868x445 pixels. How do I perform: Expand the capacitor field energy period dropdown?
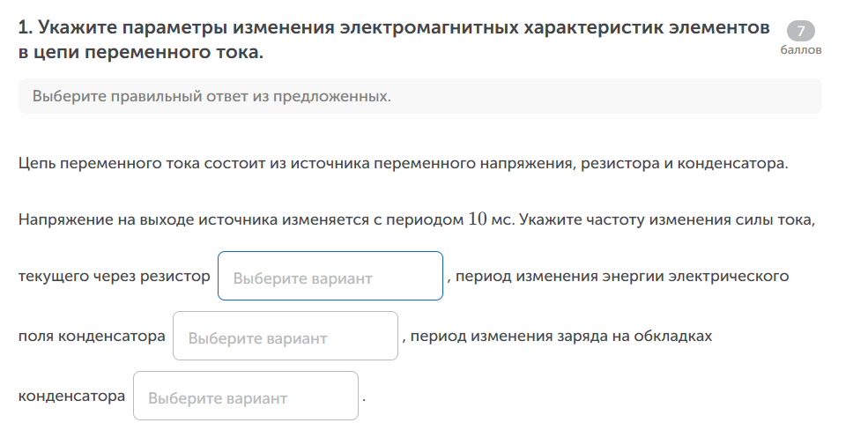click(x=285, y=337)
